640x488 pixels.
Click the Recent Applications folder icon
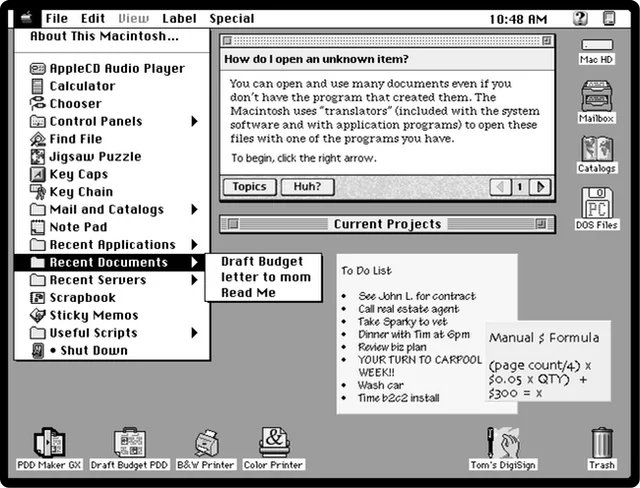pyautogui.click(x=38, y=244)
